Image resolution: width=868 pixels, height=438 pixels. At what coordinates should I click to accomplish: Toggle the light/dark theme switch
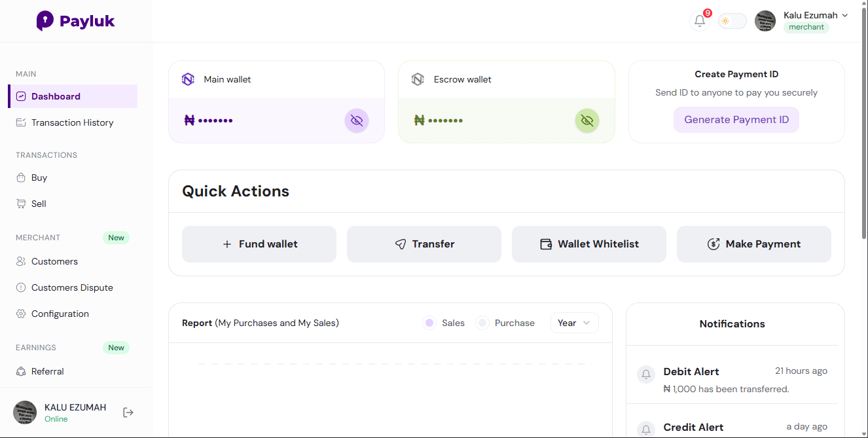(x=732, y=20)
